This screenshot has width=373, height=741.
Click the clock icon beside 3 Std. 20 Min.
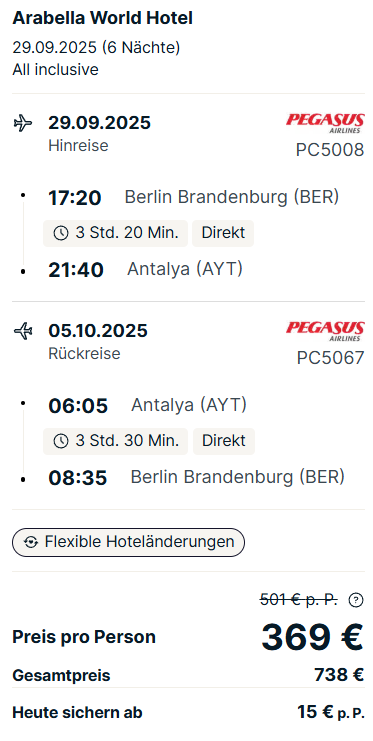[x=61, y=233]
